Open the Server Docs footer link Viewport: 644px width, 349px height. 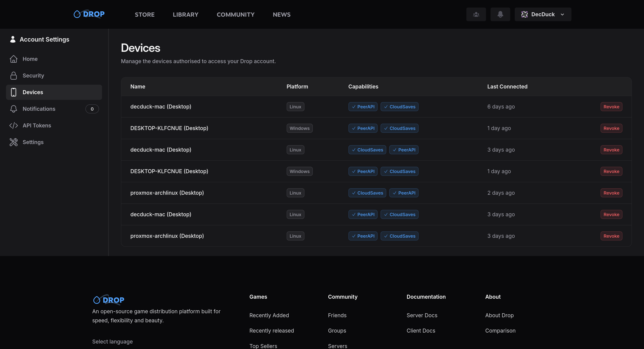pos(422,315)
